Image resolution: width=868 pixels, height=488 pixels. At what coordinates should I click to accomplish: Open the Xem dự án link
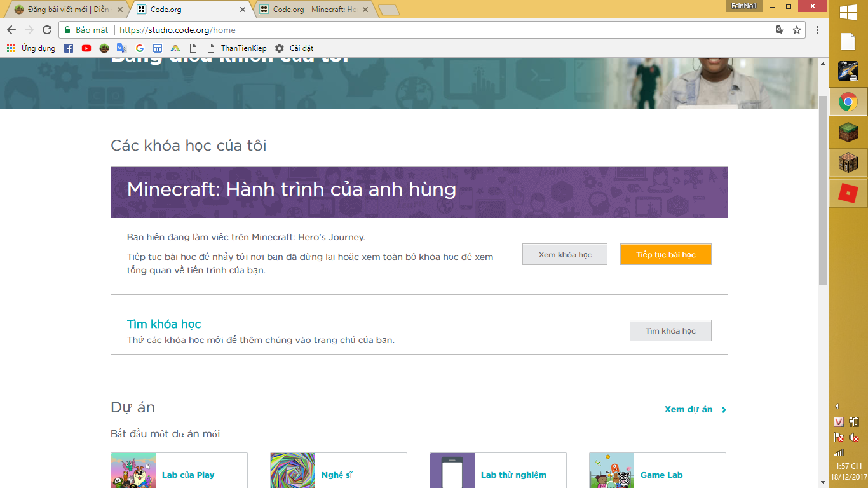pos(689,410)
